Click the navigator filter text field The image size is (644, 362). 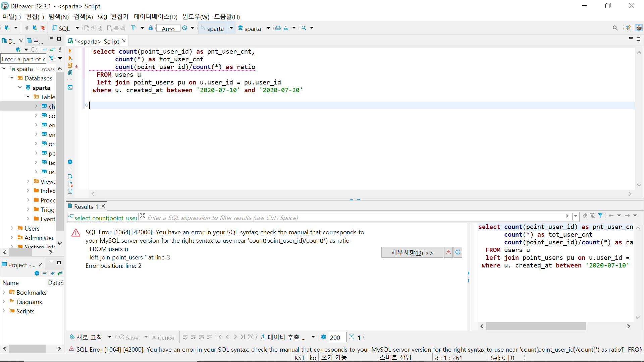(x=23, y=59)
